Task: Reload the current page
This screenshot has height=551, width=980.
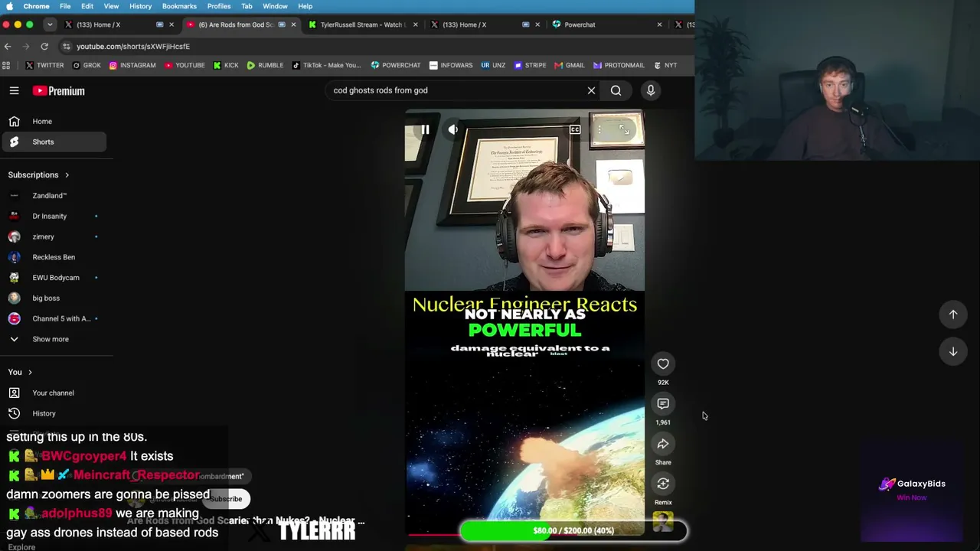Action: (44, 46)
